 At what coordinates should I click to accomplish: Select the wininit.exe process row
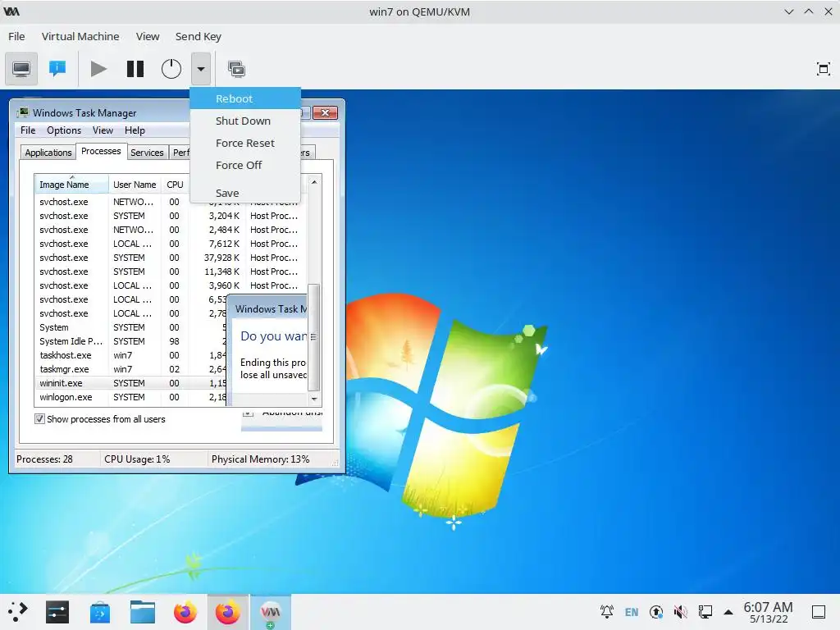(x=132, y=383)
